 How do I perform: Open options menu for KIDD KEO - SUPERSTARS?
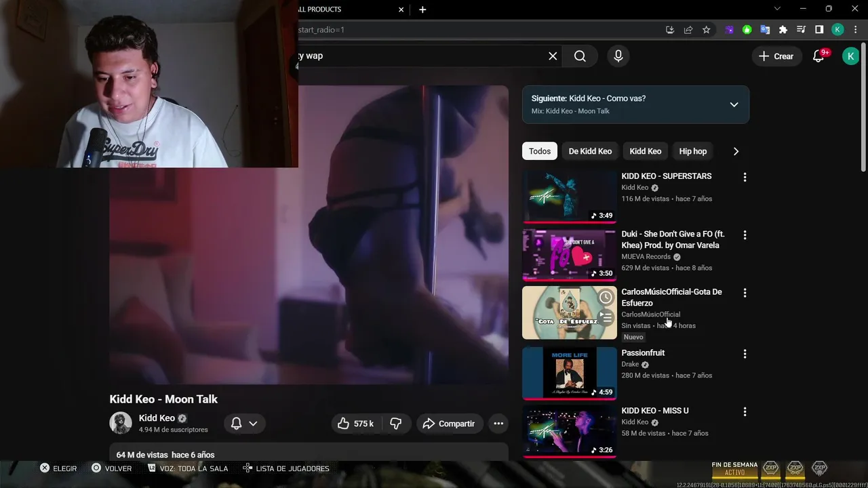[745, 177]
